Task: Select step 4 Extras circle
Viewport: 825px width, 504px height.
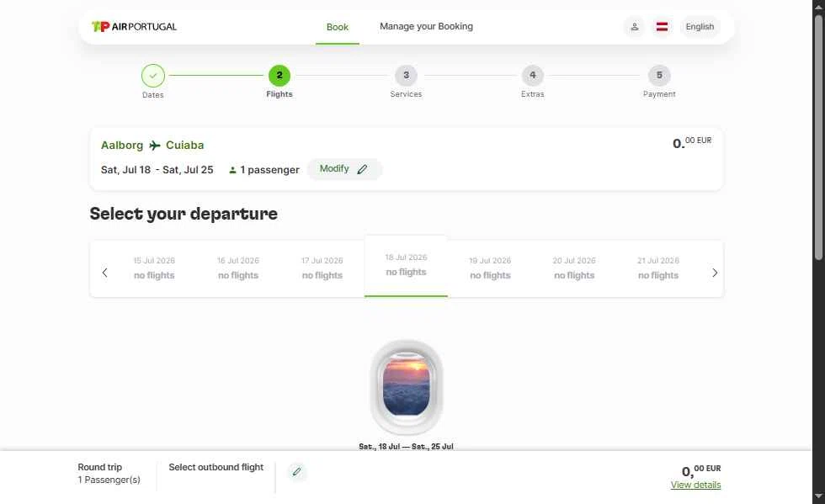Action: (532, 75)
